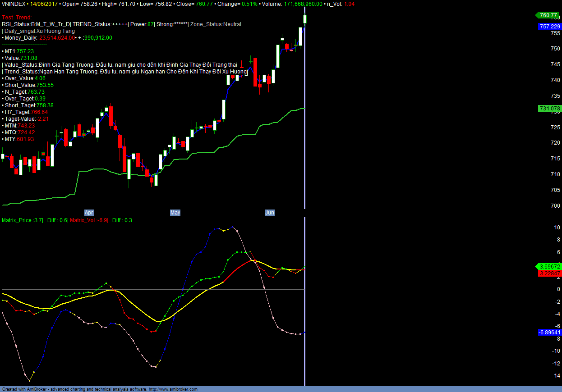Open the amibroker.com link in footer

click(173, 389)
